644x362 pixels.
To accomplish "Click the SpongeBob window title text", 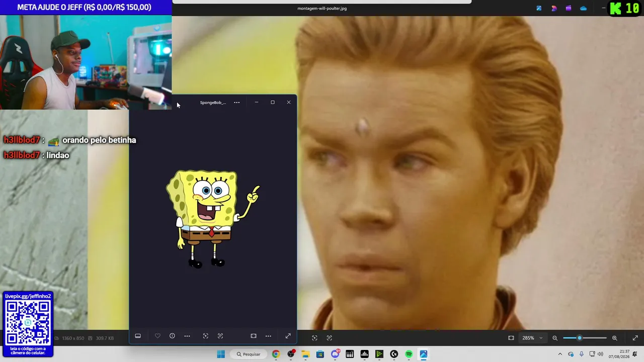I will (213, 103).
